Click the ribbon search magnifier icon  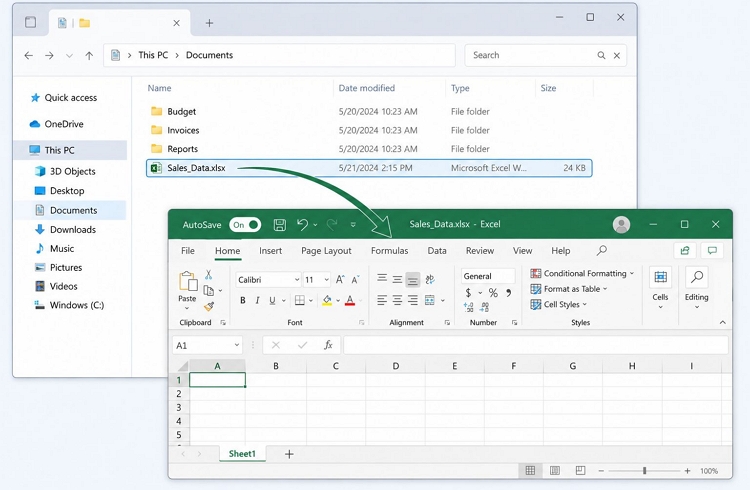602,250
